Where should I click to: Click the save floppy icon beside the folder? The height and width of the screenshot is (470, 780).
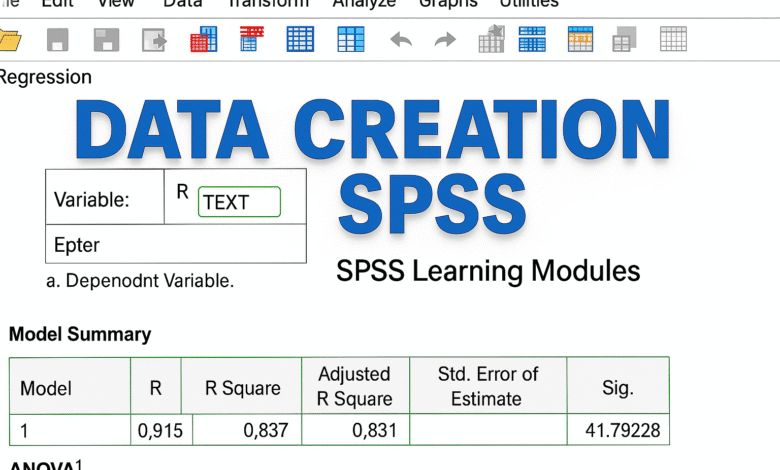[x=58, y=40]
